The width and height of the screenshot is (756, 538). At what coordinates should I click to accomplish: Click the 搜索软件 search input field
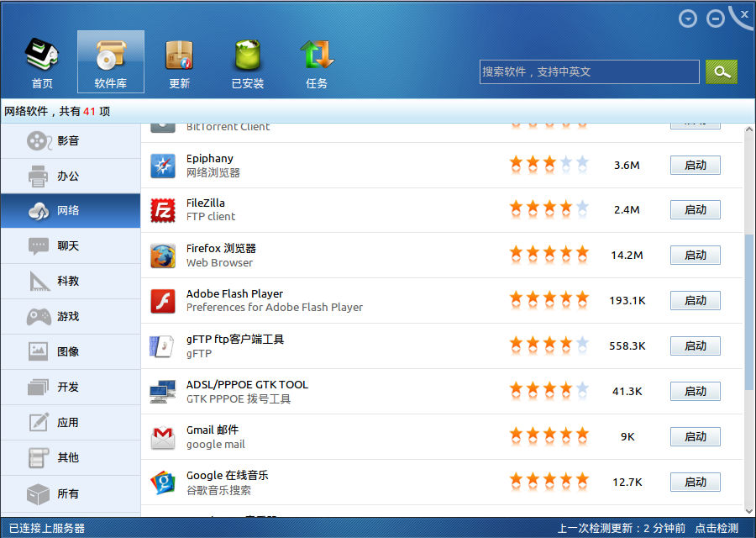click(589, 72)
